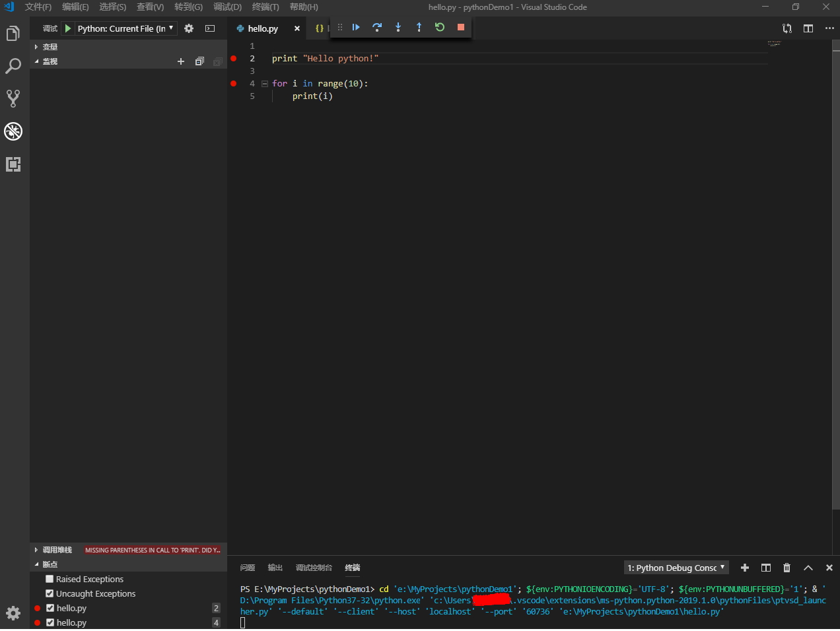Switch to the 调试控制台 panel tab
Screen dimensions: 840x631
click(x=314, y=568)
